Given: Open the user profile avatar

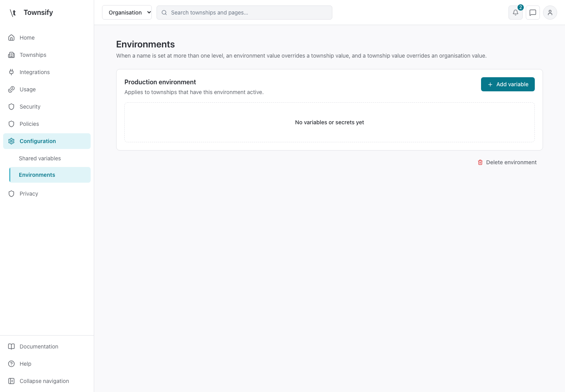Looking at the screenshot, I should (x=550, y=13).
